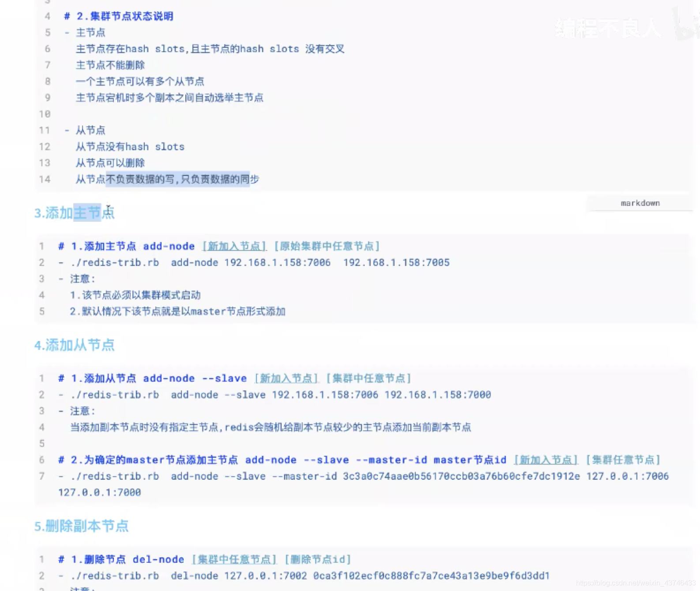The height and width of the screenshot is (591, 700).
Task: Click text [集群任意节点]
Action: (x=623, y=460)
